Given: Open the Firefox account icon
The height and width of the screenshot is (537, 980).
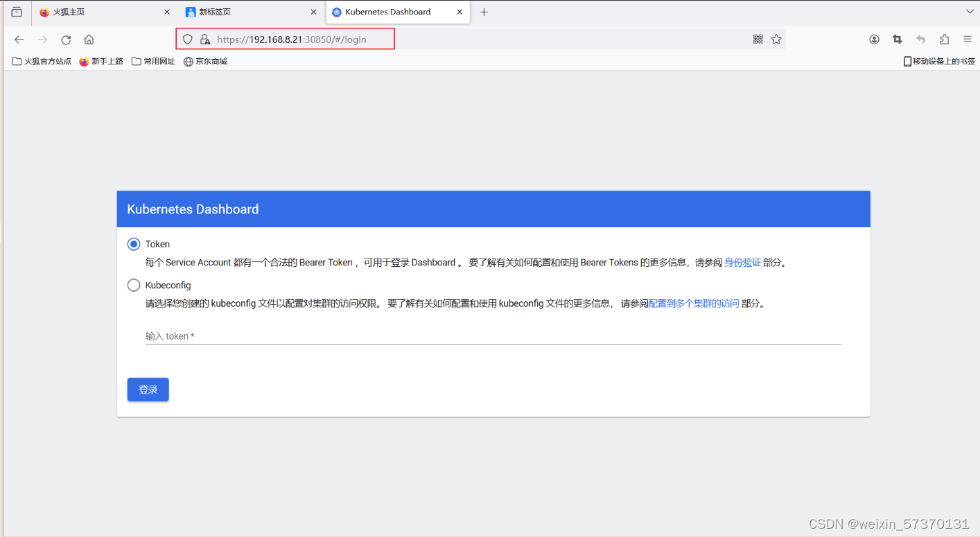Looking at the screenshot, I should tap(874, 39).
